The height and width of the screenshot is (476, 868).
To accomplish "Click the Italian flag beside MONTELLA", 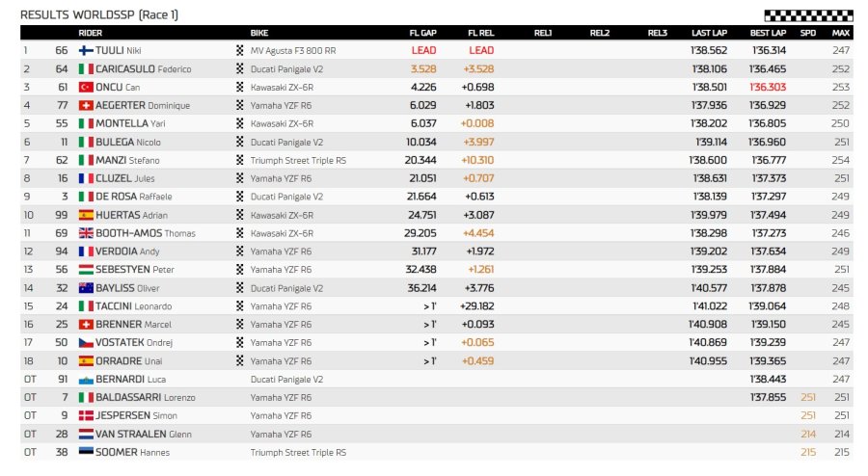I will click(x=86, y=123).
